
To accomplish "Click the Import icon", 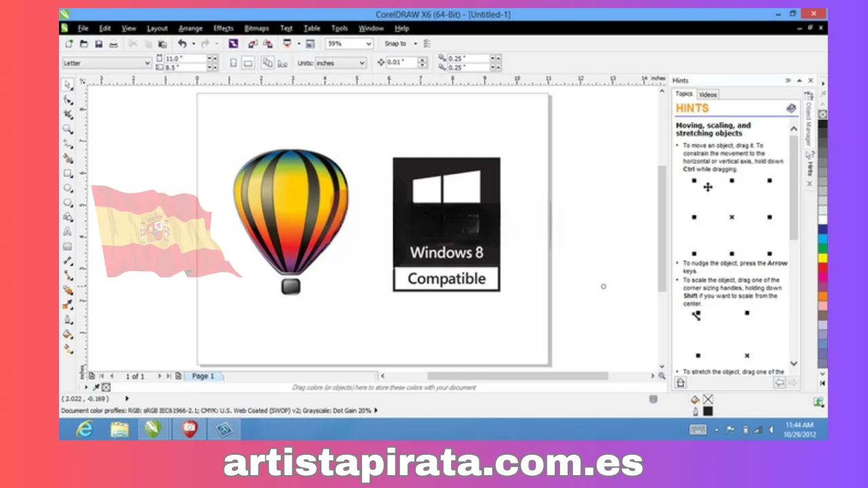I will coord(252,43).
